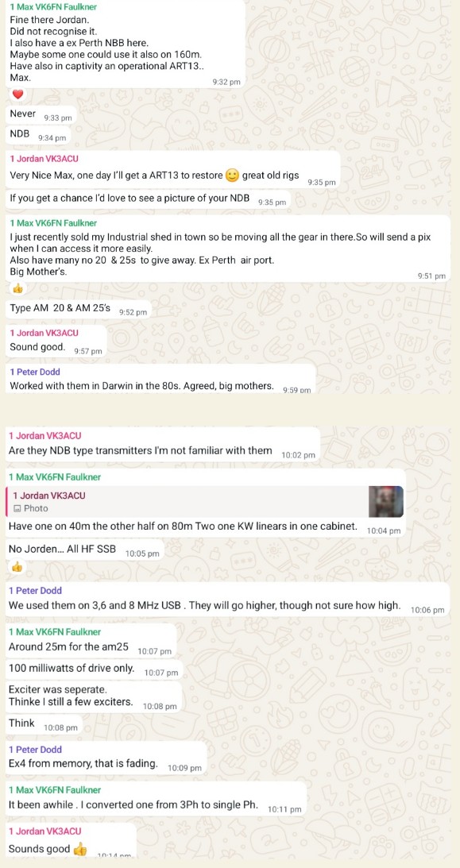Click the red heart reaction under Max's message

pos(17,95)
